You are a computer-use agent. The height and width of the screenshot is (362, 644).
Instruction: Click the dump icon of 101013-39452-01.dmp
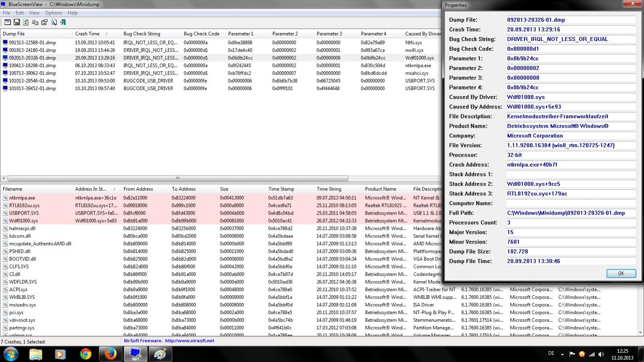tap(5, 88)
